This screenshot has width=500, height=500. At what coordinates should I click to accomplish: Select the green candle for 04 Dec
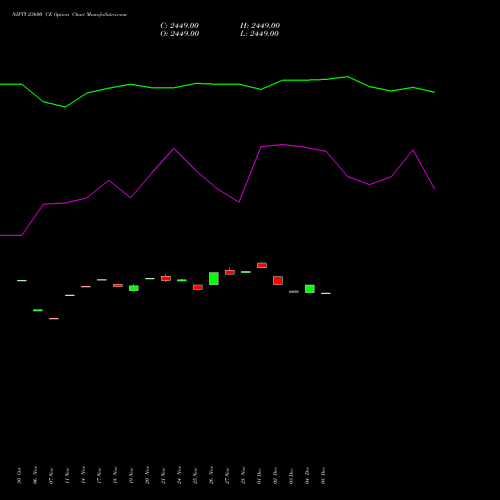pyautogui.click(x=310, y=289)
